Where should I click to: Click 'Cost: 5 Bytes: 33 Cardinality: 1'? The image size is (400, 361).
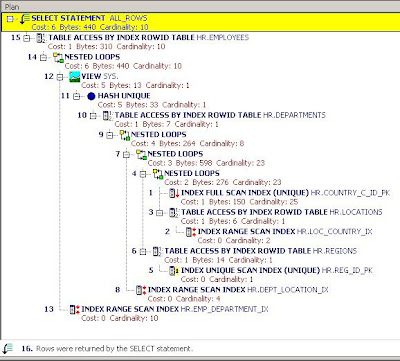[152, 105]
